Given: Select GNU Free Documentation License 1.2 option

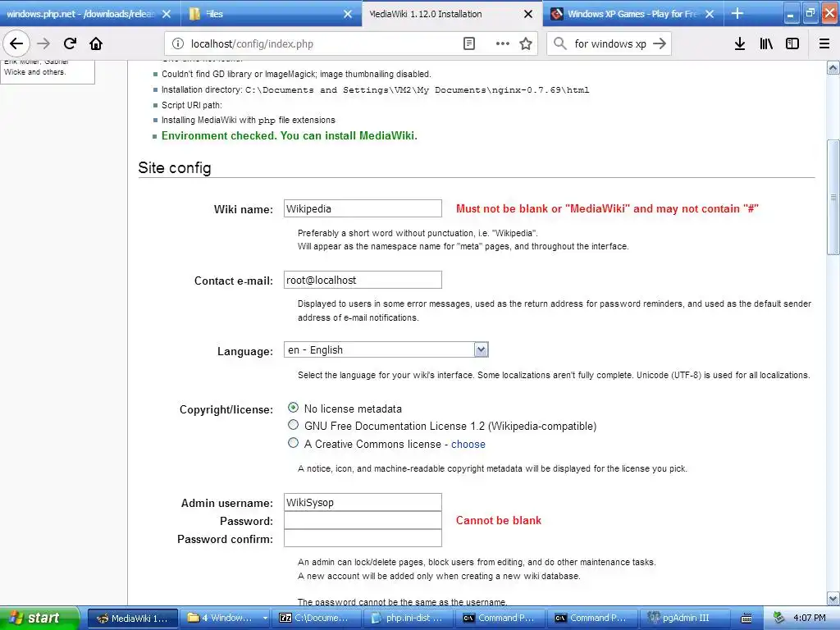Looking at the screenshot, I should tap(293, 425).
